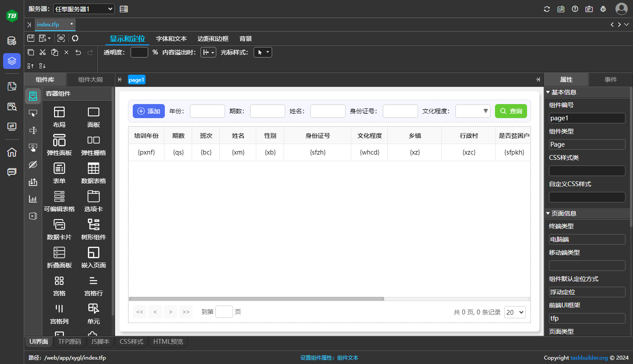
Task: Switch to HTML预览 tab
Action: pos(168,342)
